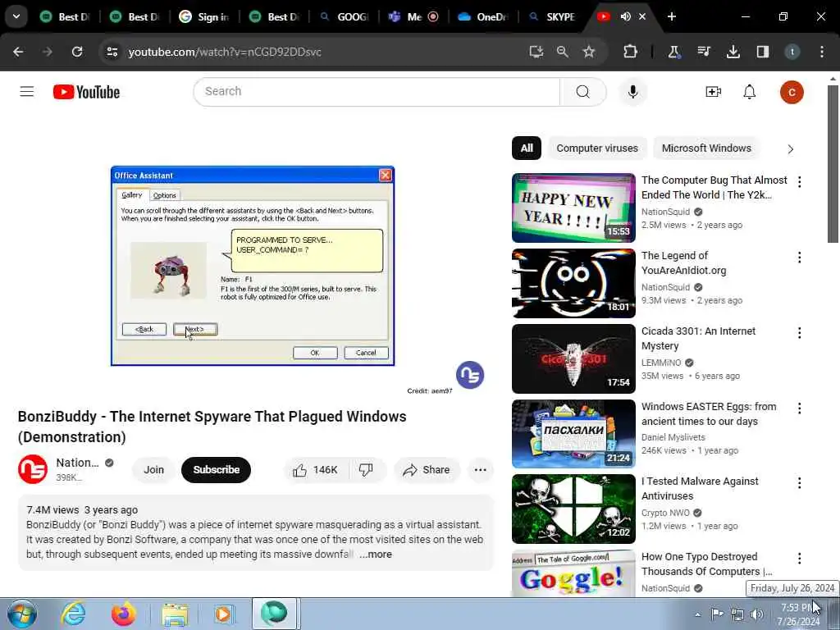Open the Chrome three-dot menu

[x=822, y=52]
